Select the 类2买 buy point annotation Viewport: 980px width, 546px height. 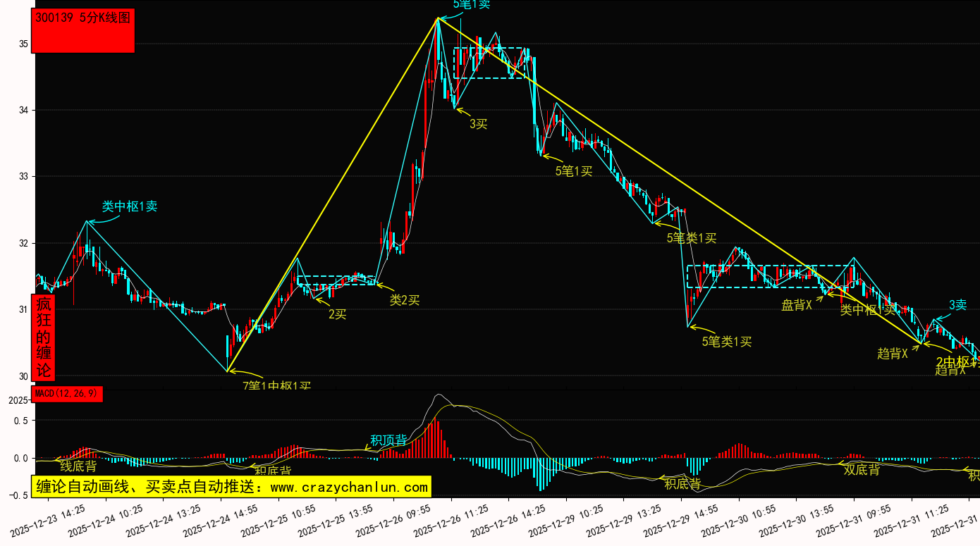point(405,299)
